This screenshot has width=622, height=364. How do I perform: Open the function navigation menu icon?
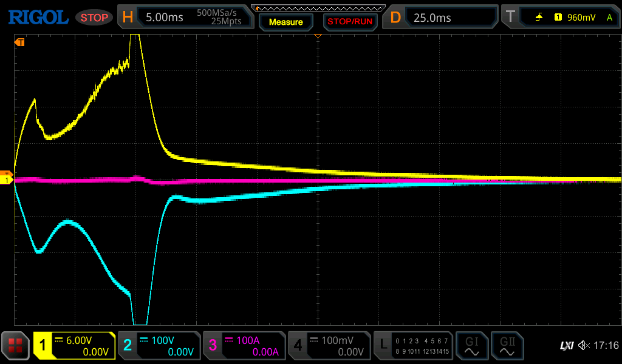click(16, 346)
